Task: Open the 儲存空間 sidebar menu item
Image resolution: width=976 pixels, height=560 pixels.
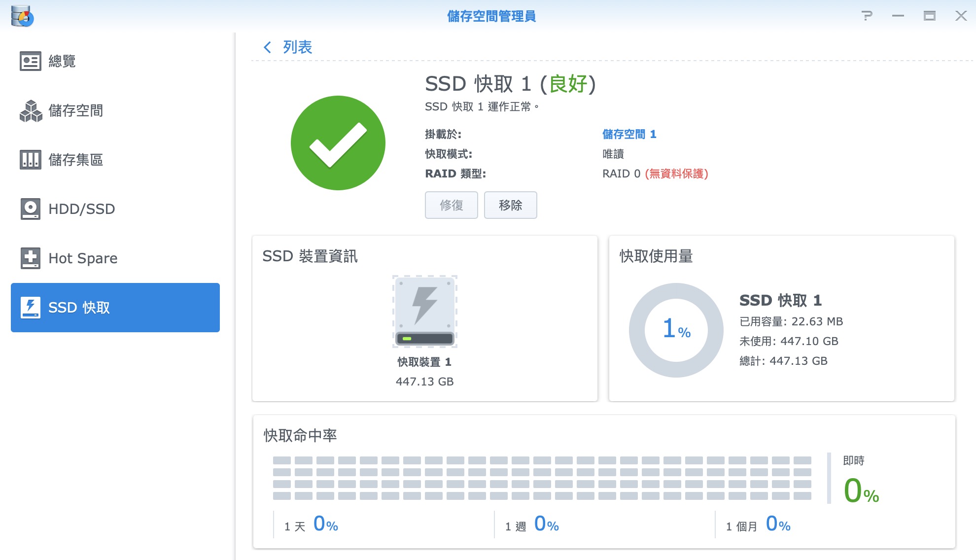Action: coord(75,110)
